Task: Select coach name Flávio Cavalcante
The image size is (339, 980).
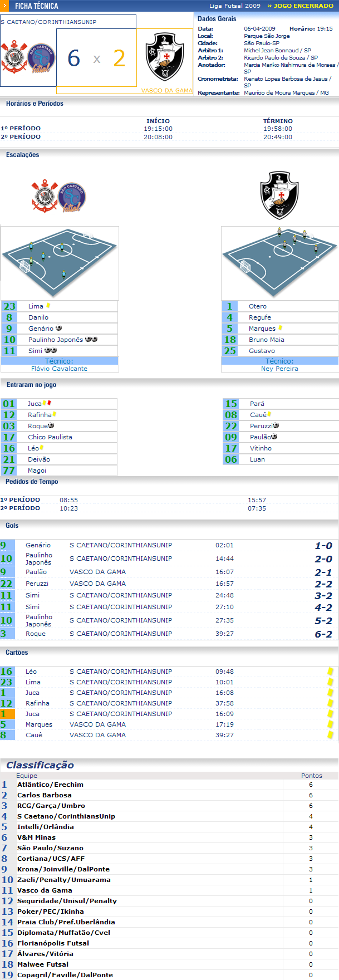Action: 59,369
